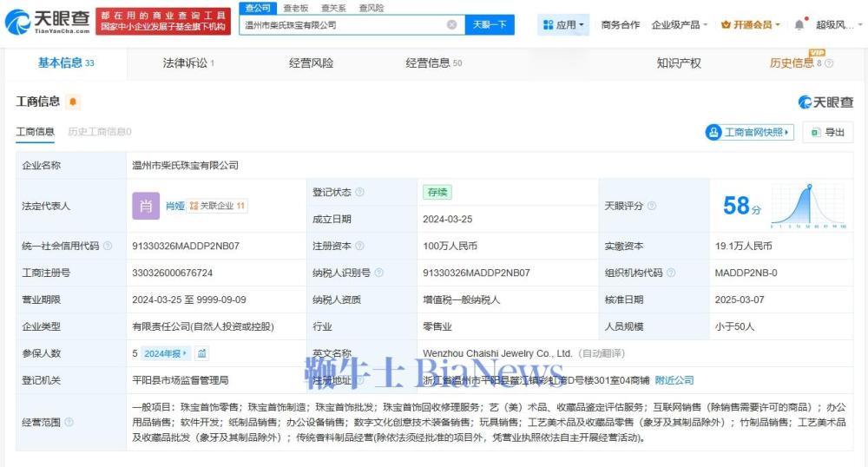This screenshot has height=467, width=868.
Task: Open the Tianyancha logo homepage
Action: point(47,22)
